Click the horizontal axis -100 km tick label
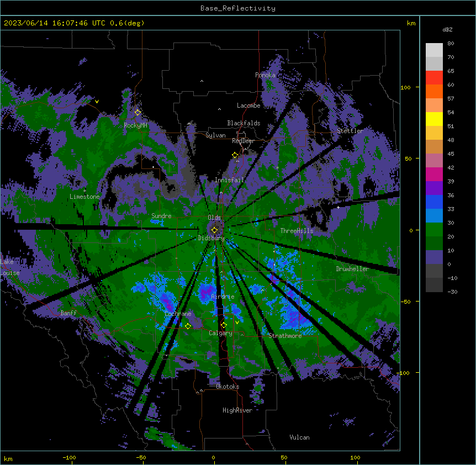 pos(69,457)
